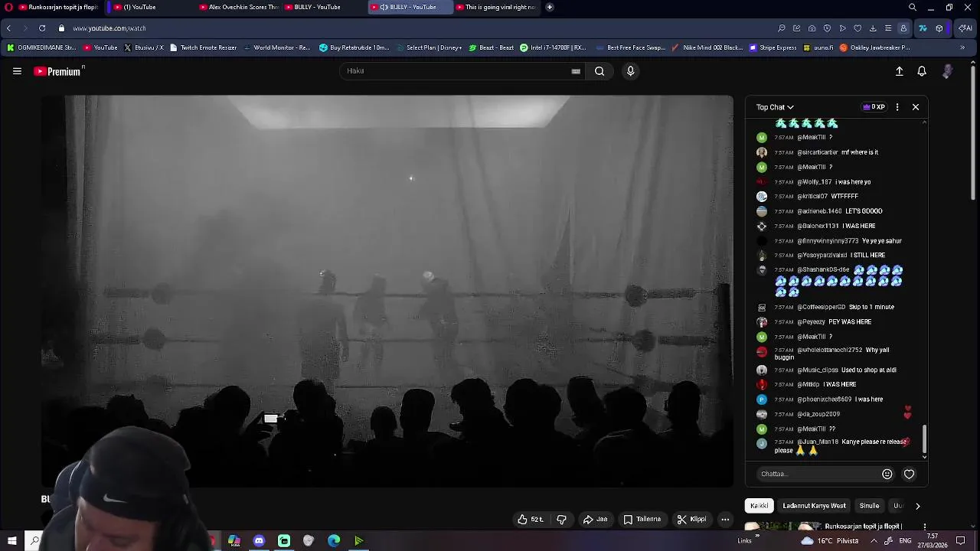Open a new browser tab

[x=550, y=7]
